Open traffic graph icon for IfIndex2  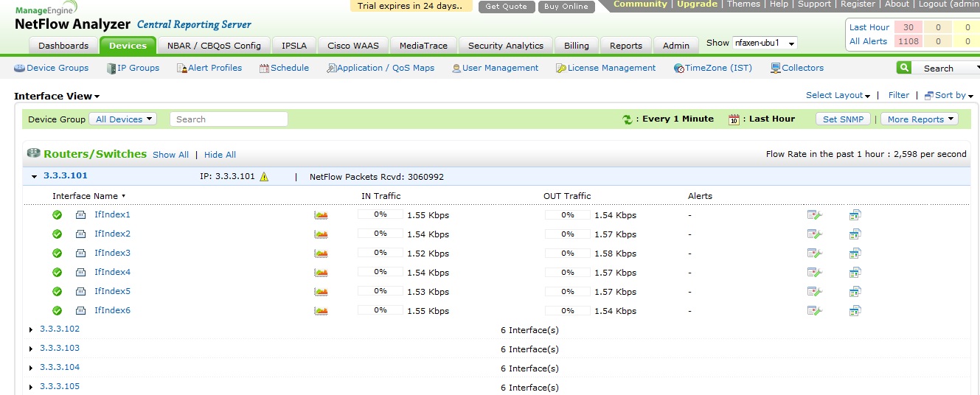pos(321,234)
